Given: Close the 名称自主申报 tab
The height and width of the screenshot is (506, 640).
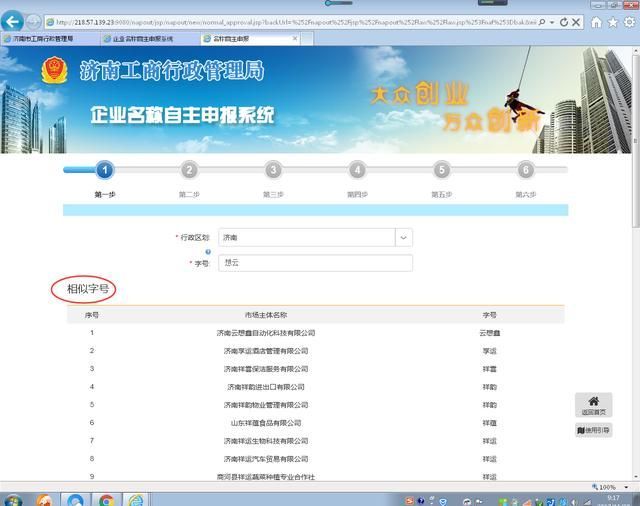Looking at the screenshot, I should (x=295, y=38).
